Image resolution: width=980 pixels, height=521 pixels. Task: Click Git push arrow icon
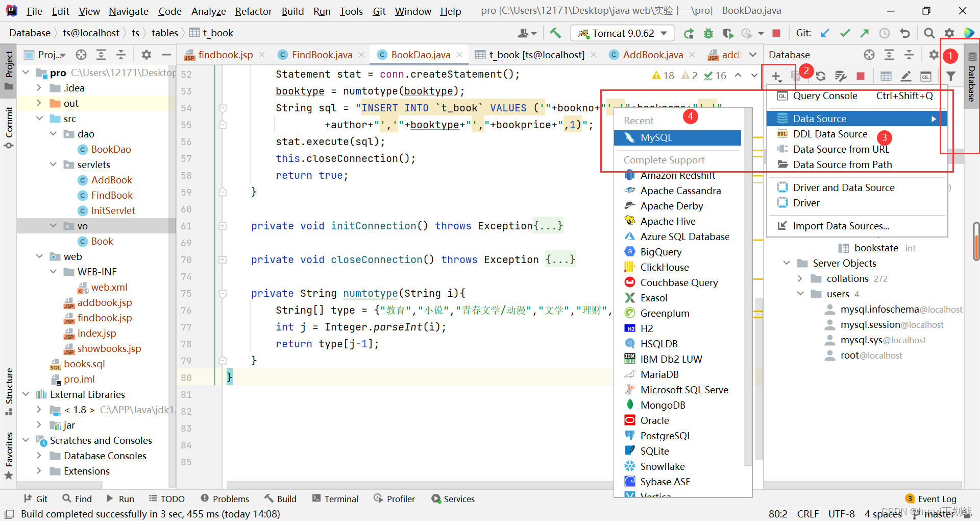click(x=864, y=33)
